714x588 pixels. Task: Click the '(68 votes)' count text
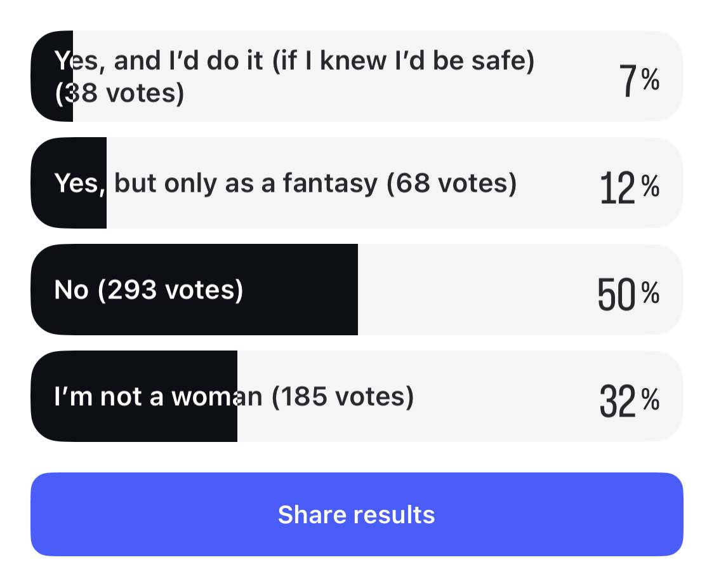451,184
